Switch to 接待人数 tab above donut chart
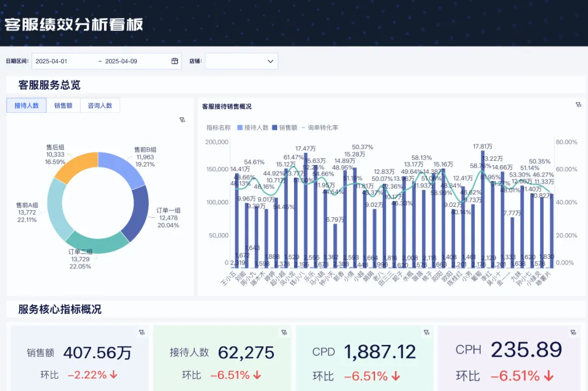The height and width of the screenshot is (391, 588). pyautogui.click(x=27, y=106)
